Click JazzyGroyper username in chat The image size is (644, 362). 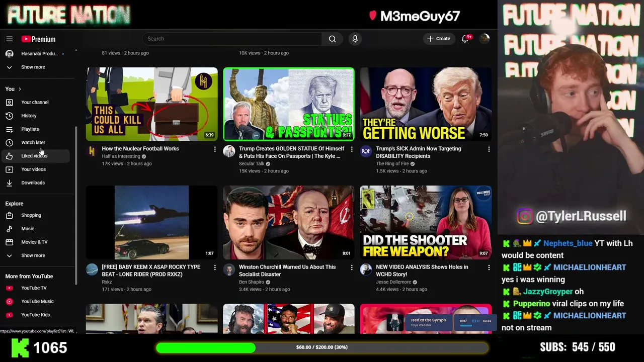click(548, 292)
